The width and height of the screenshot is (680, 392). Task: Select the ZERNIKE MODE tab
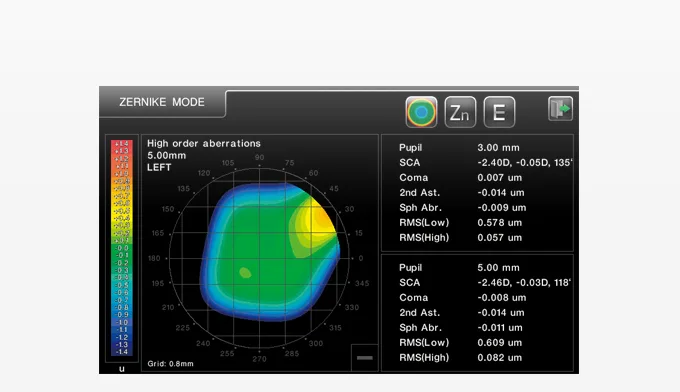tap(162, 102)
